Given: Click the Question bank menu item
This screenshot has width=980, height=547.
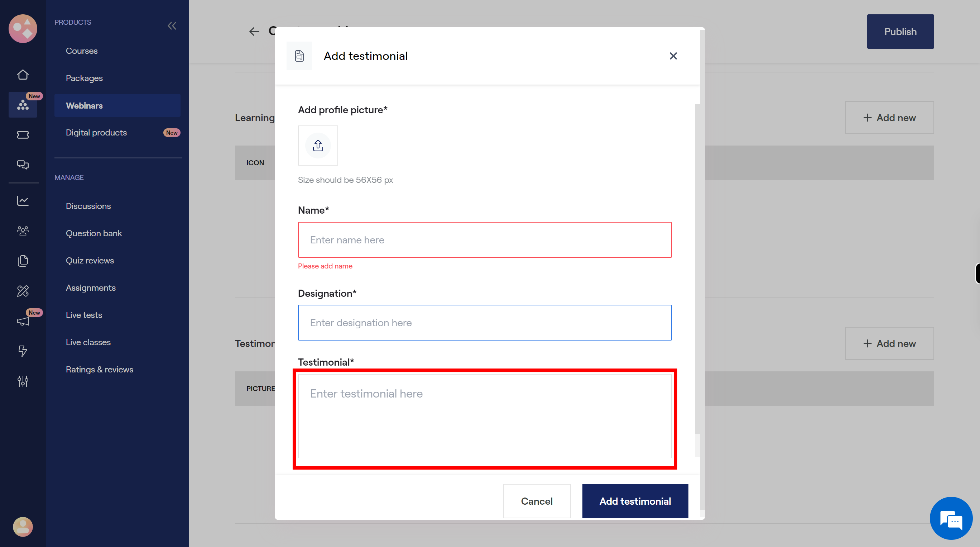Looking at the screenshot, I should 93,232.
